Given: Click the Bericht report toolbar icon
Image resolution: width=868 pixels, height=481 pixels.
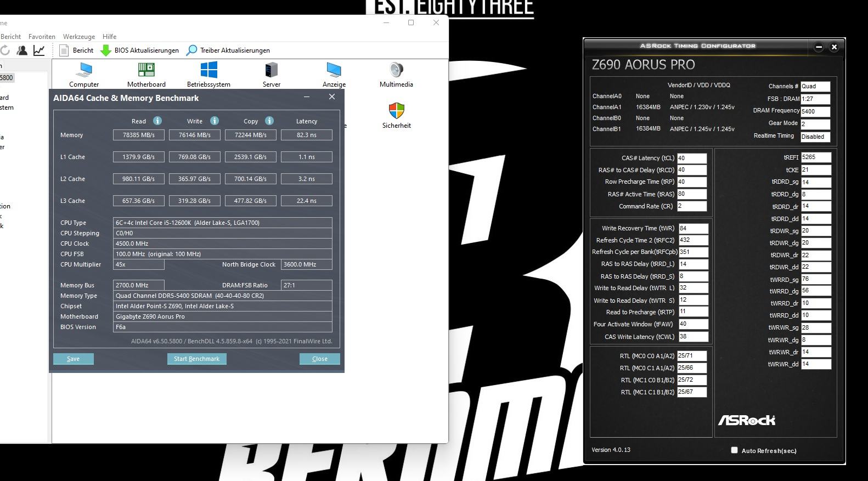Looking at the screenshot, I should pos(64,50).
